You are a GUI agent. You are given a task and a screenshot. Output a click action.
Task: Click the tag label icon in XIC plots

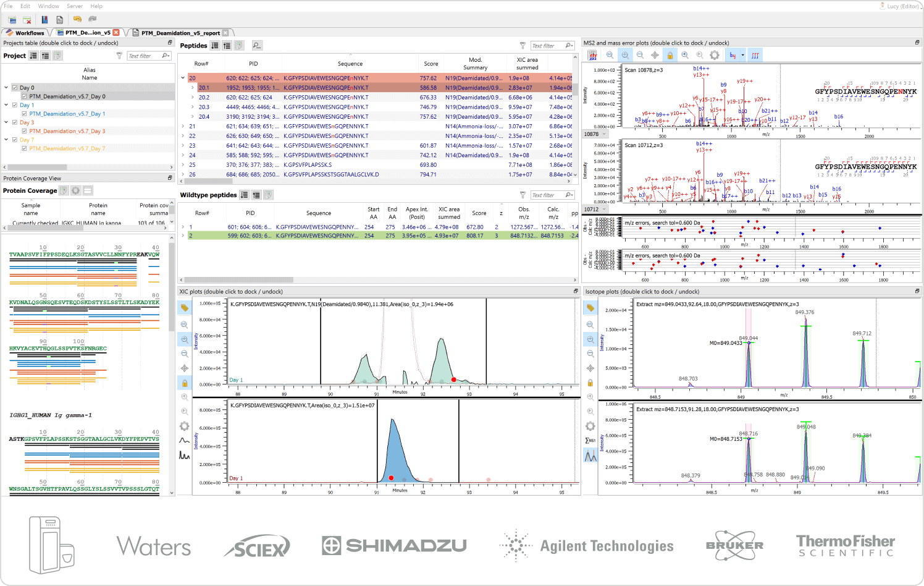(x=184, y=307)
